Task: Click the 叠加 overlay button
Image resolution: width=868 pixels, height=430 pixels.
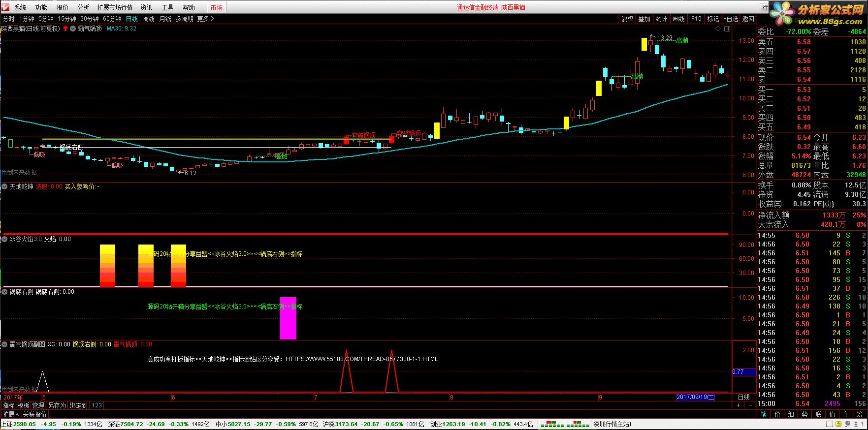Action: [644, 19]
